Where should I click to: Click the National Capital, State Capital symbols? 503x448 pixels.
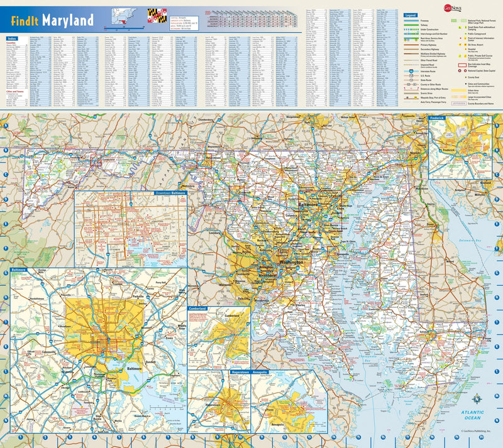coord(462,70)
